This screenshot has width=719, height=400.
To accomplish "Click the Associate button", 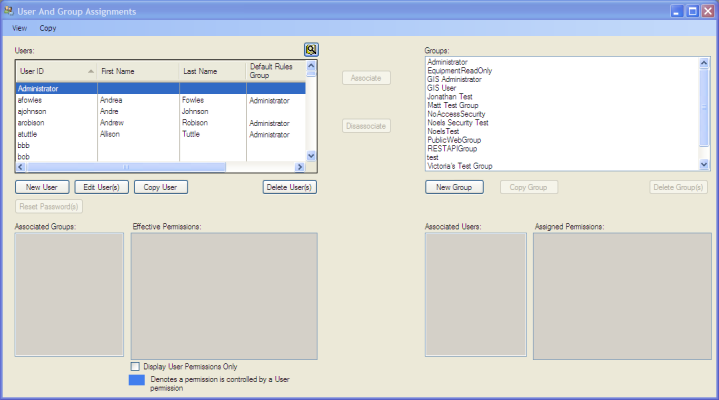I will (x=366, y=78).
